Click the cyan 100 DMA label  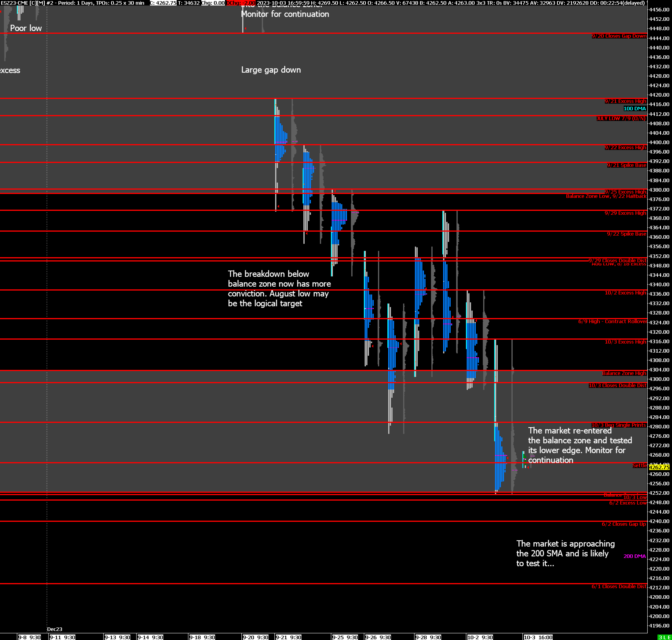click(x=635, y=109)
